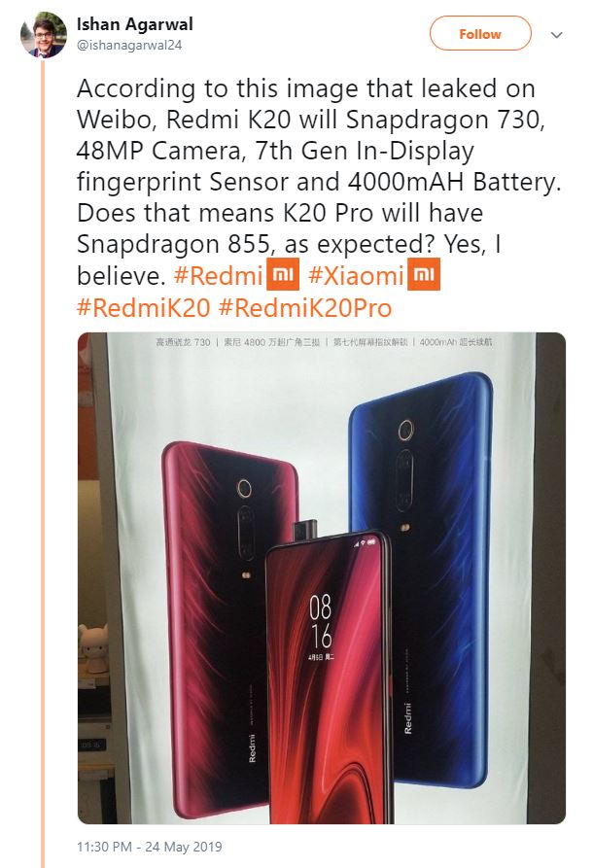This screenshot has width=593, height=868.
Task: Open the tweet options chevron menu
Action: [x=556, y=35]
